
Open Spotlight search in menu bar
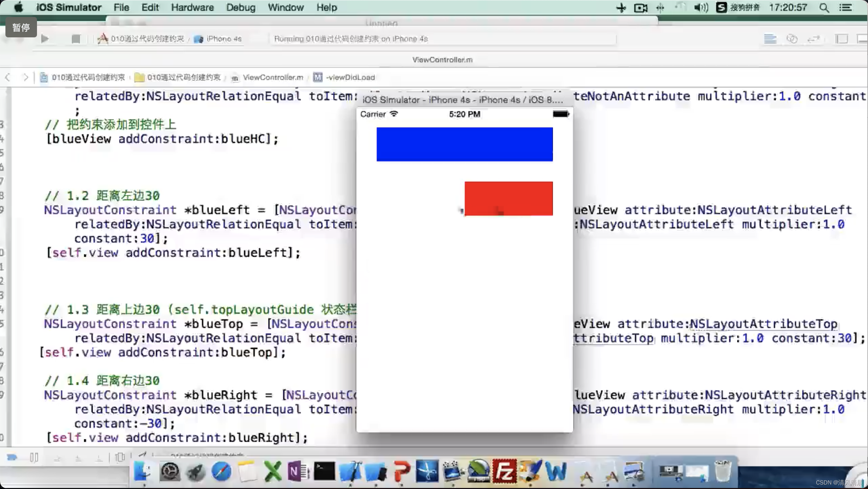[x=824, y=7]
